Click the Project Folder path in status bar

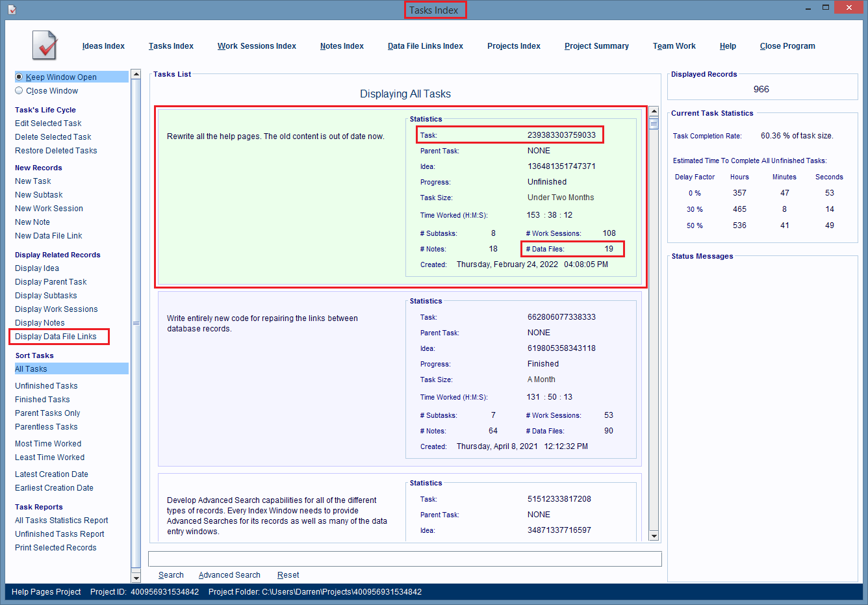(315, 592)
